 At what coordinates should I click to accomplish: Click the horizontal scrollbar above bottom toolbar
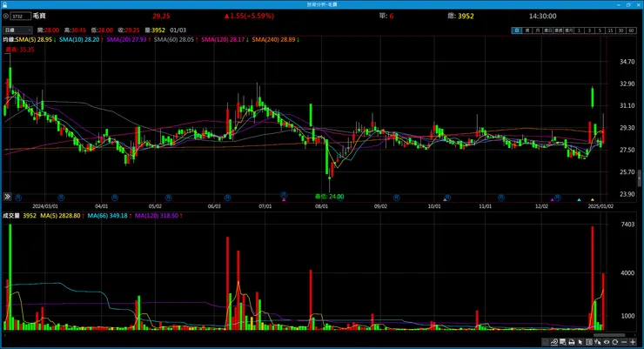coord(609,335)
